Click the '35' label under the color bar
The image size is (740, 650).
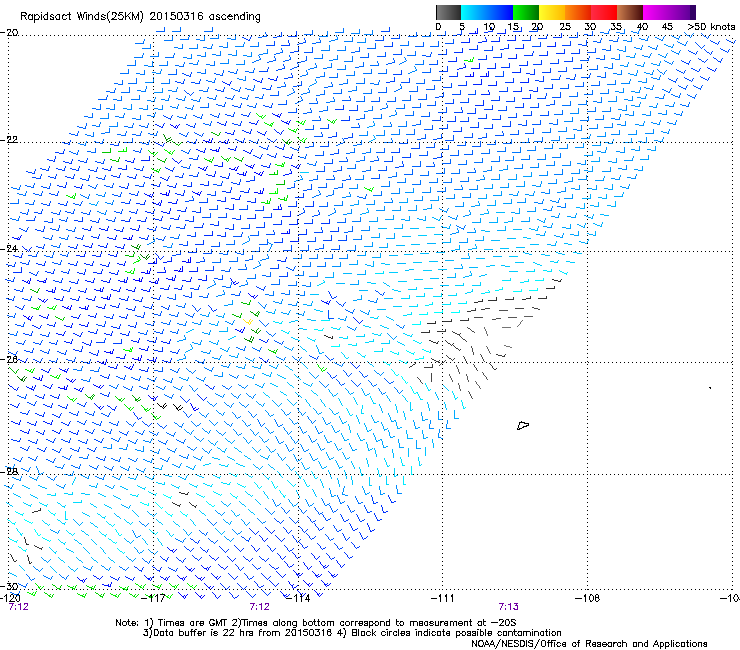pyautogui.click(x=616, y=27)
